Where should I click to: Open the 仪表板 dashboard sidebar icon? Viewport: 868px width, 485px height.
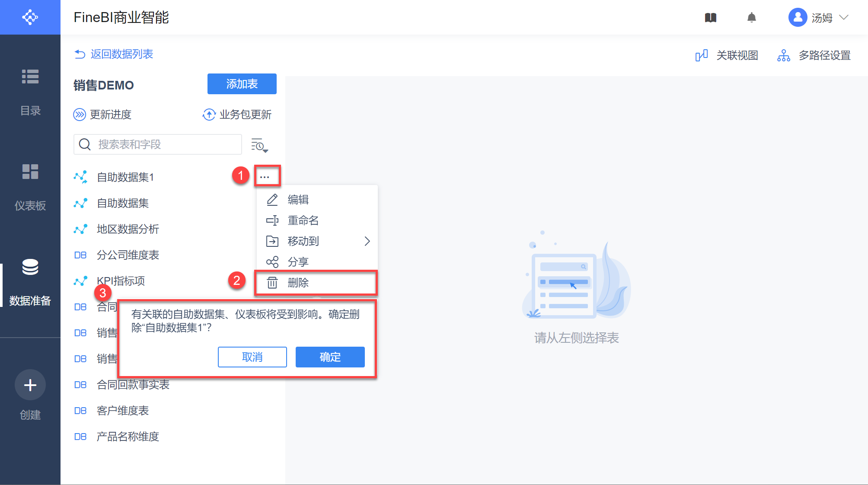pos(30,172)
